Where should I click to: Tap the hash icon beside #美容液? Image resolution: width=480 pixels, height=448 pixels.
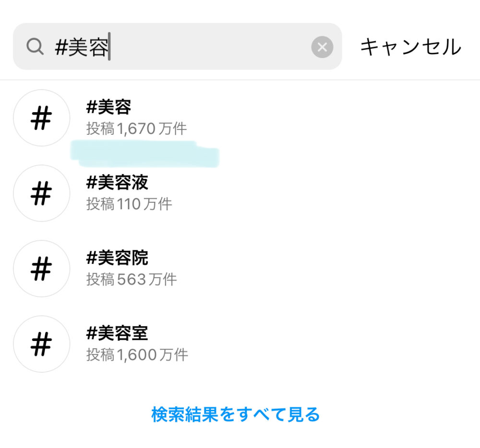click(41, 193)
